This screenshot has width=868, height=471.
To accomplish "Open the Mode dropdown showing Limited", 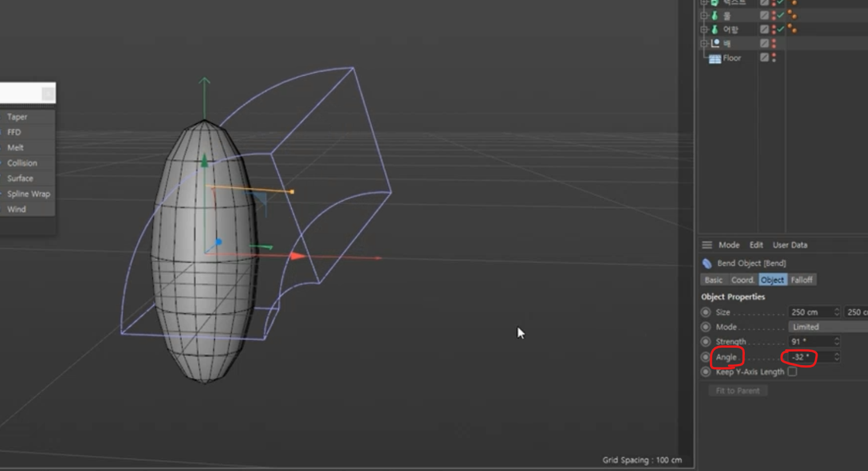I will [828, 327].
